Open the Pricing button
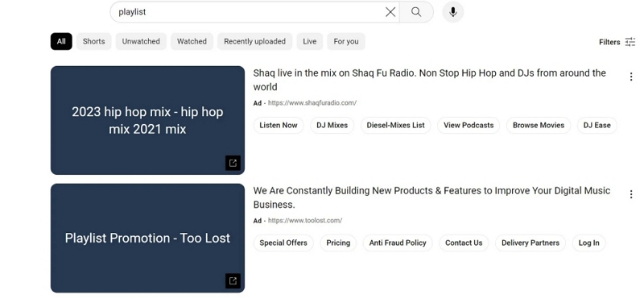This screenshot has width=644, height=299. coord(338,243)
